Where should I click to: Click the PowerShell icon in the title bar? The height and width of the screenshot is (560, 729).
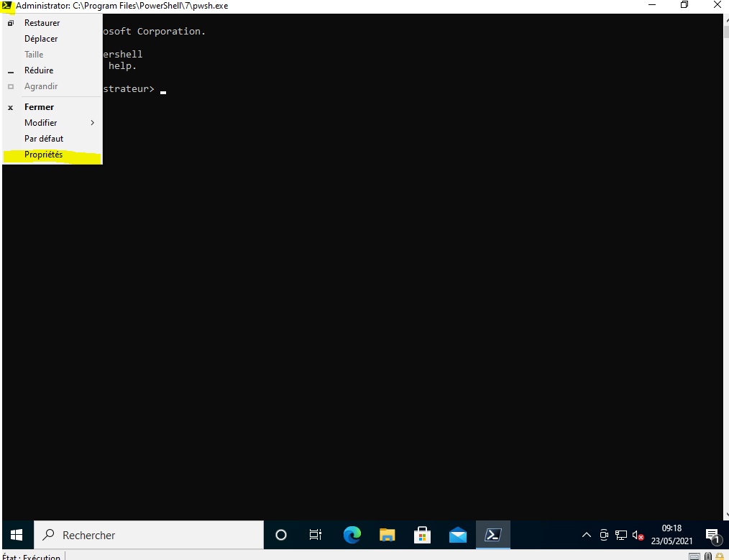coord(7,6)
